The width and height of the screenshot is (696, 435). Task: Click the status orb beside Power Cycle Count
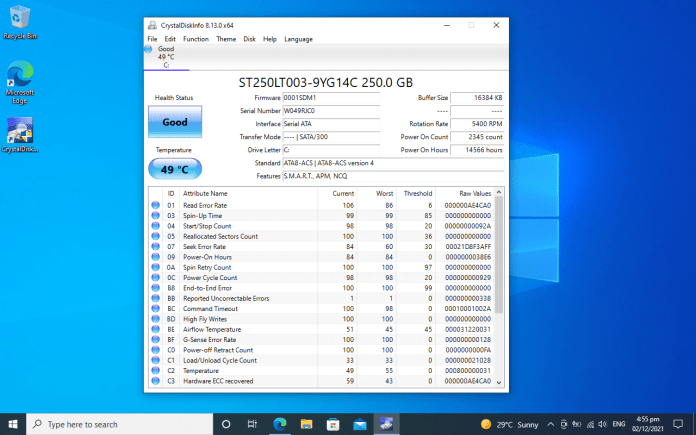[x=155, y=276]
